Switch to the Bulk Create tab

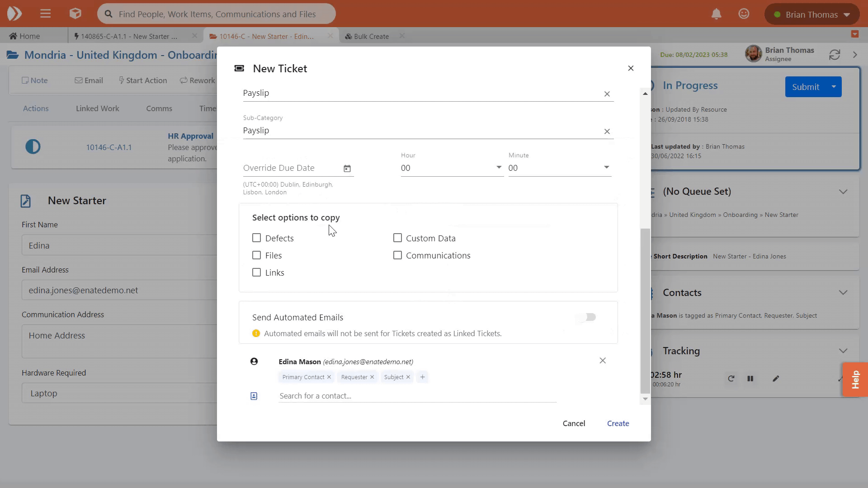pyautogui.click(x=371, y=36)
